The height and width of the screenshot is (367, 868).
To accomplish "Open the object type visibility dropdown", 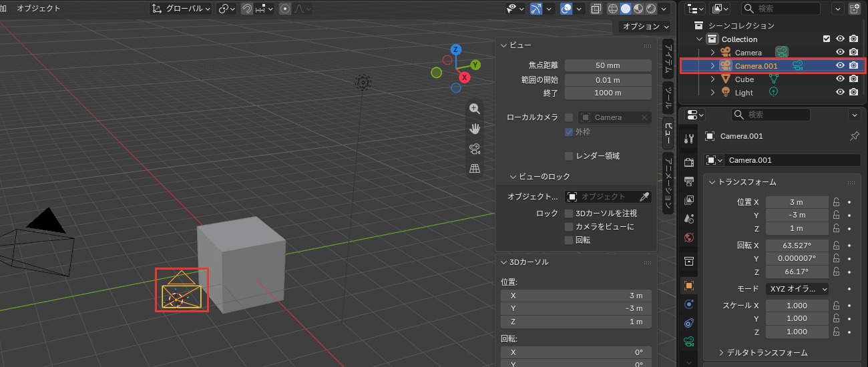I will pyautogui.click(x=515, y=9).
